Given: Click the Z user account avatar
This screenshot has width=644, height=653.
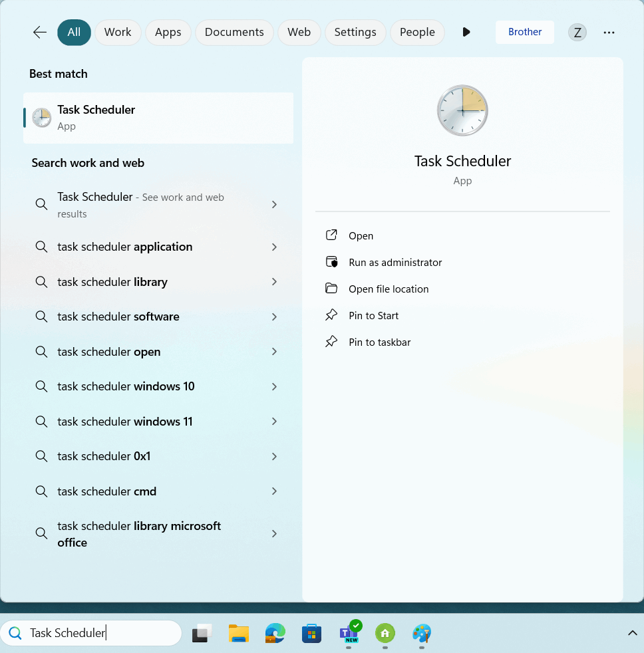Looking at the screenshot, I should click(577, 32).
